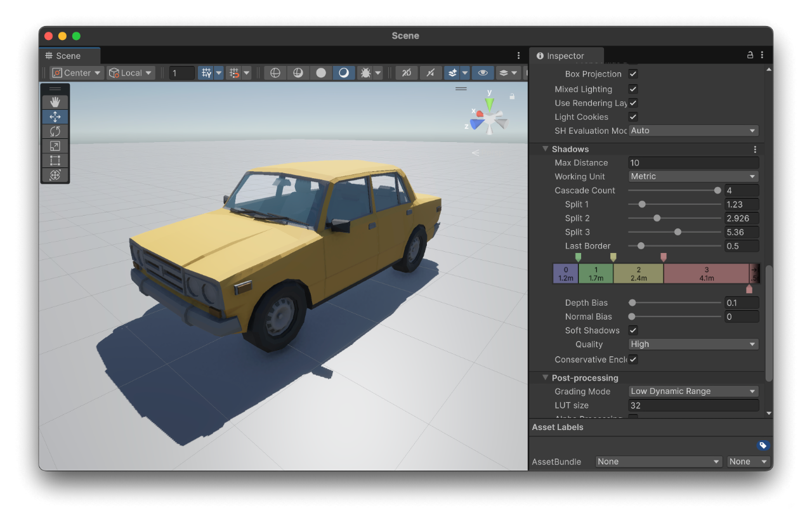Open the Scene tab's three-dot menu
This screenshot has width=812, height=522.
(x=518, y=56)
